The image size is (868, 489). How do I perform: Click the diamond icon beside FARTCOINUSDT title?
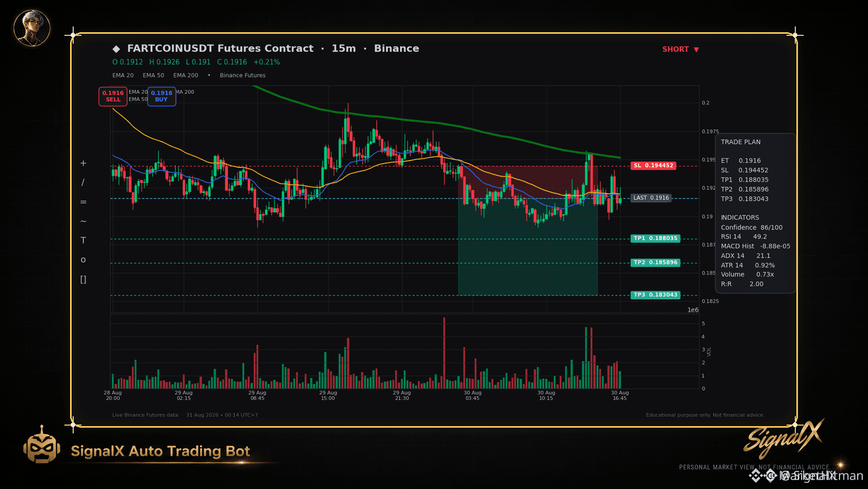click(x=116, y=49)
